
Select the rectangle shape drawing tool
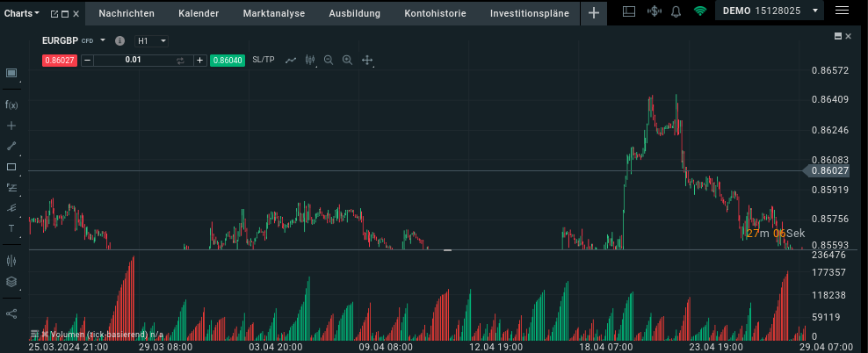click(x=11, y=167)
